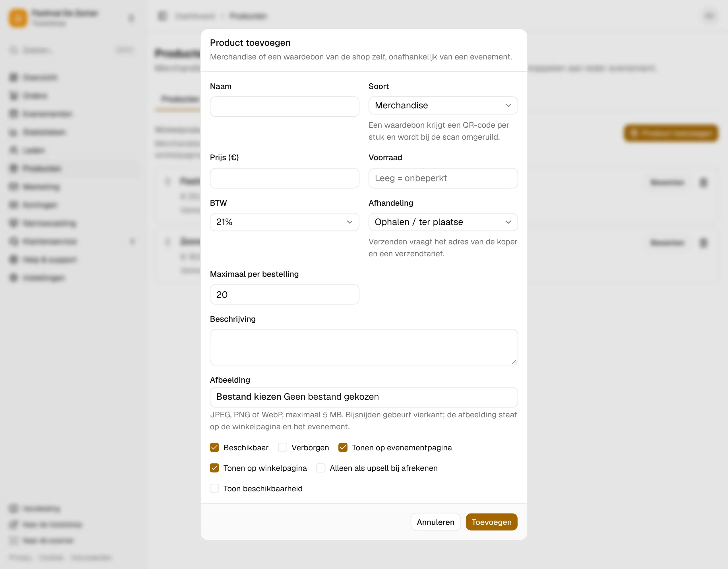Click the 'BTW' field label
The image size is (728, 569).
218,203
